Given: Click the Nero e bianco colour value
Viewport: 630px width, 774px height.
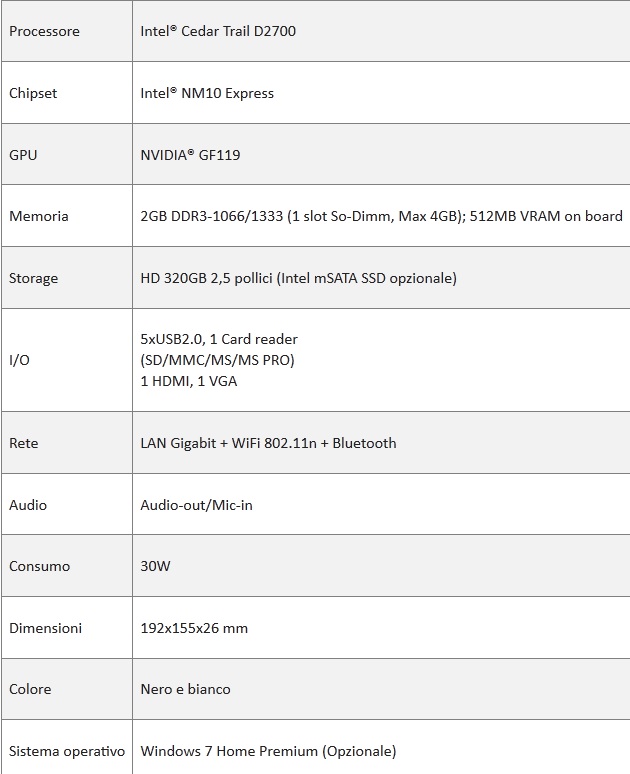Looking at the screenshot, I should [x=185, y=689].
